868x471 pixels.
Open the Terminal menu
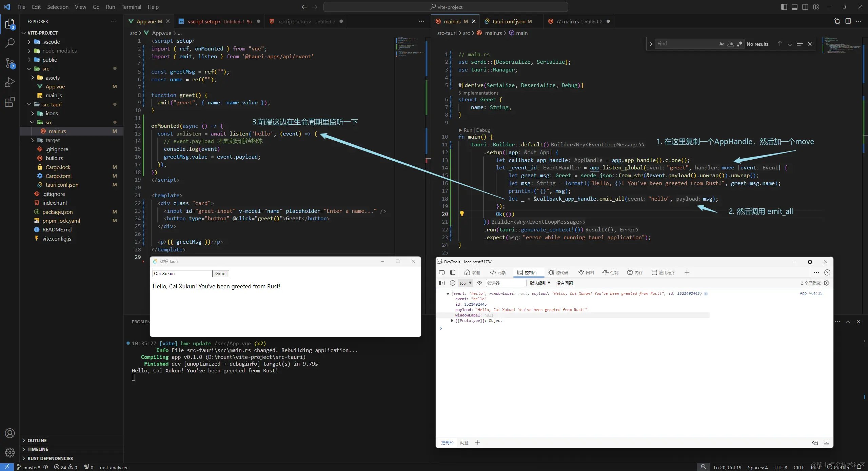pos(131,7)
